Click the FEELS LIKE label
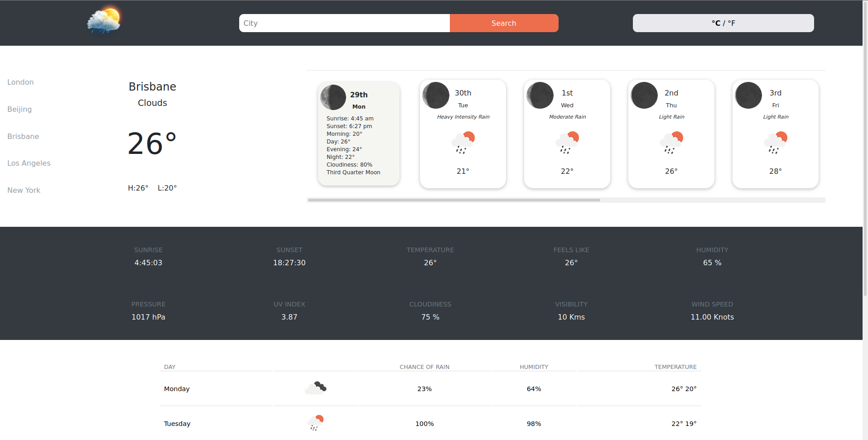 tap(571, 250)
